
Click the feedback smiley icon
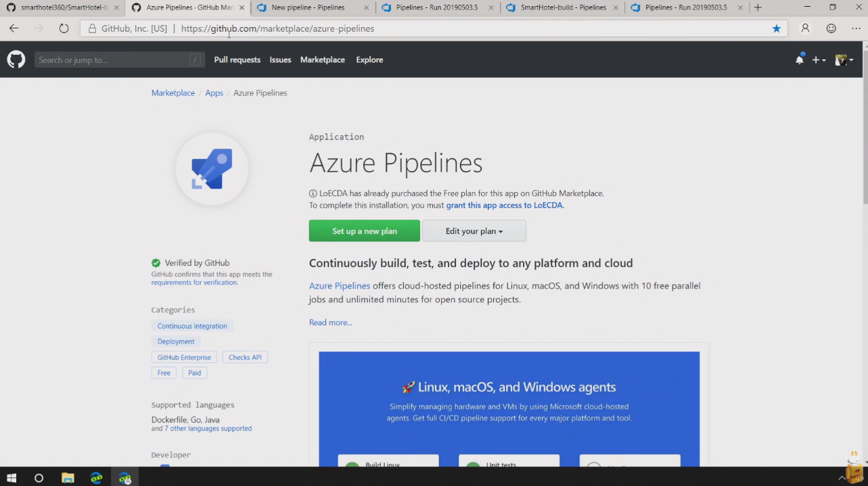click(x=831, y=28)
